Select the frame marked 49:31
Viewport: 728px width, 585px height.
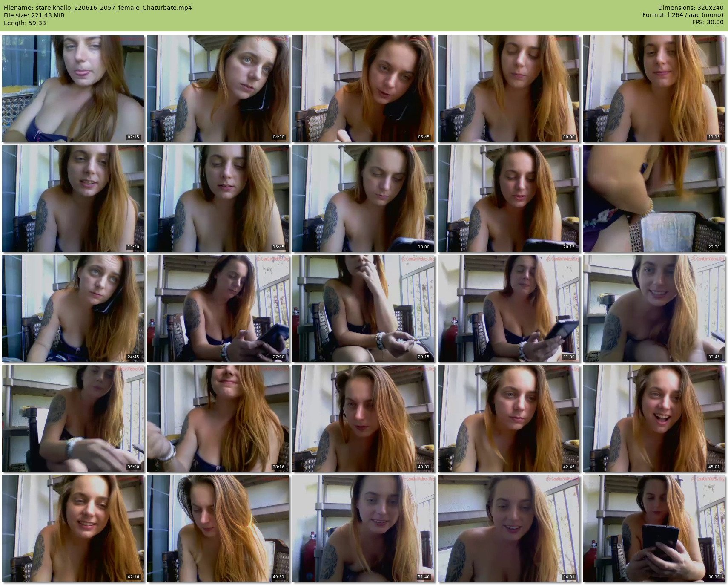(x=218, y=528)
